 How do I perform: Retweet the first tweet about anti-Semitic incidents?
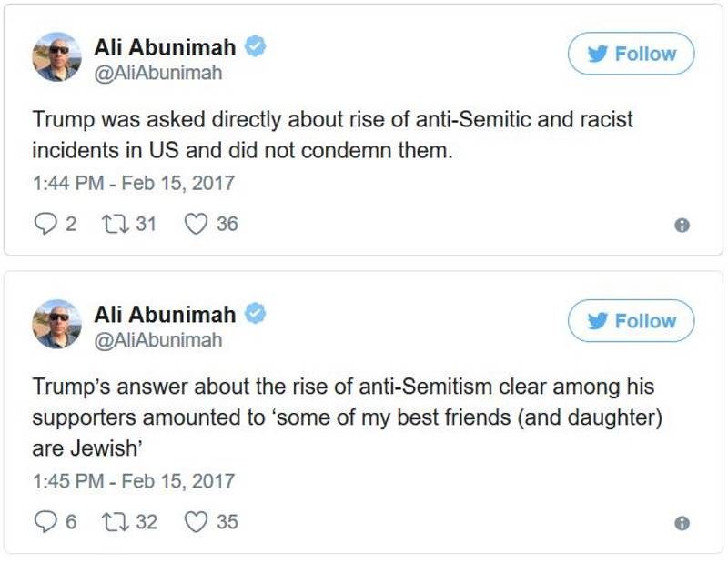[115, 224]
